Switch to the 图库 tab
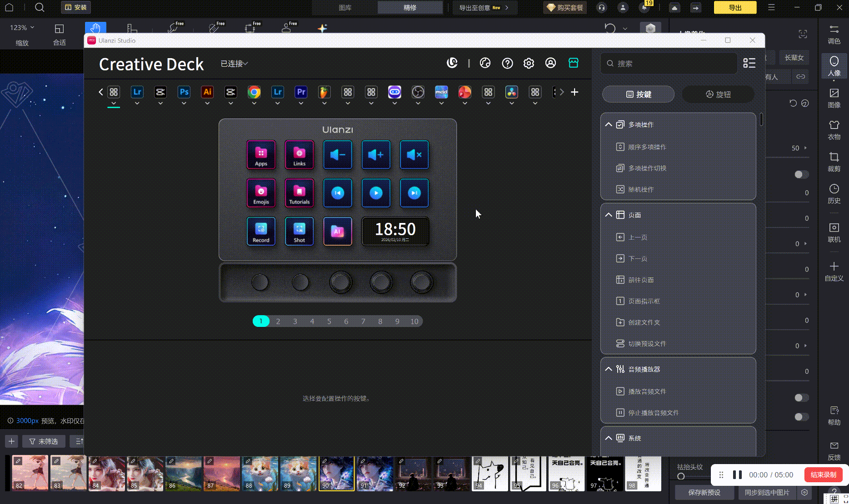The image size is (849, 504). click(345, 7)
